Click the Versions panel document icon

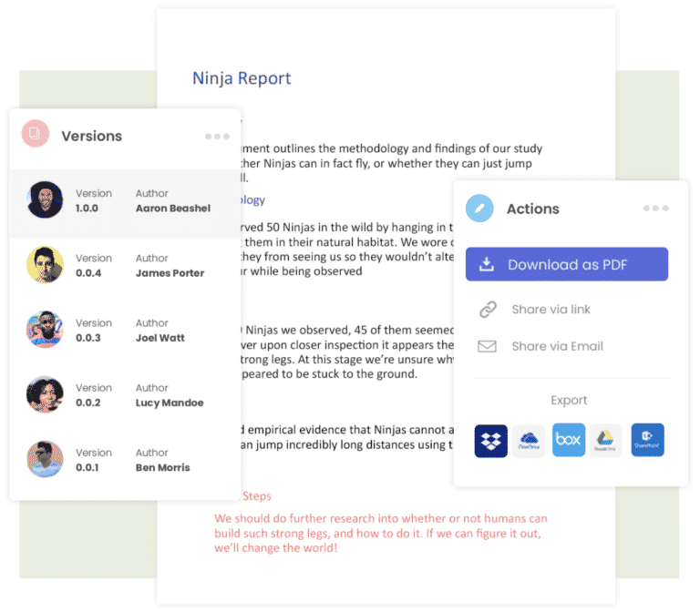35,135
